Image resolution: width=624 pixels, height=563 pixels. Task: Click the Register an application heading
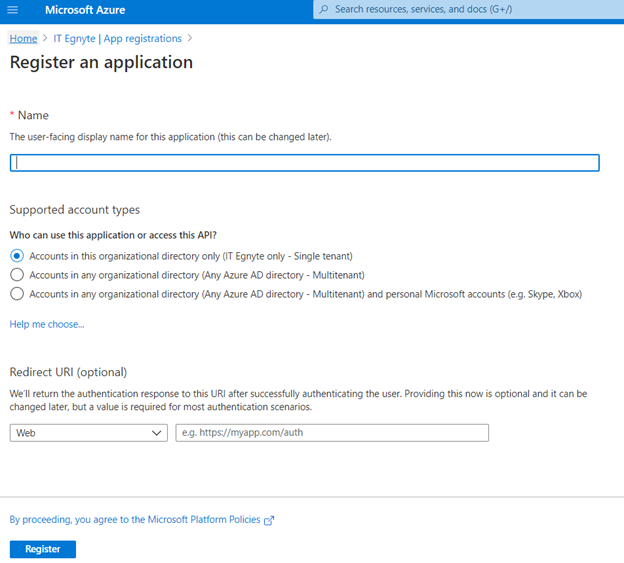(101, 62)
